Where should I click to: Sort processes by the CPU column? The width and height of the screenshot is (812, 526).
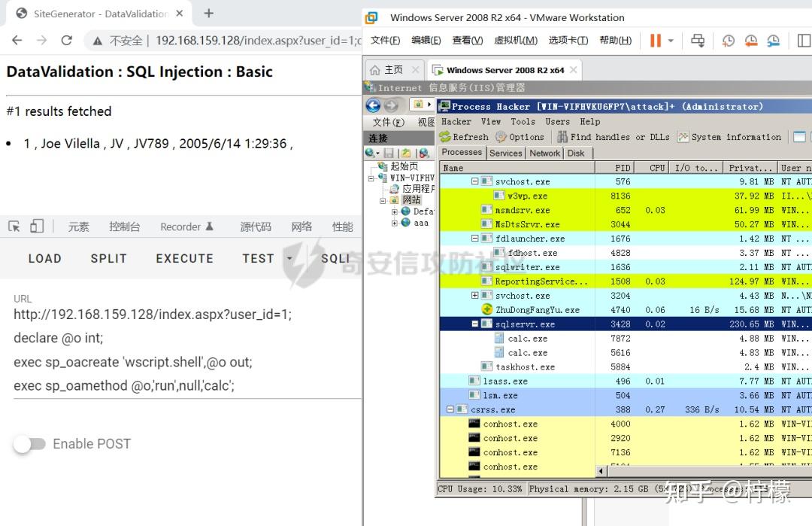click(x=651, y=167)
